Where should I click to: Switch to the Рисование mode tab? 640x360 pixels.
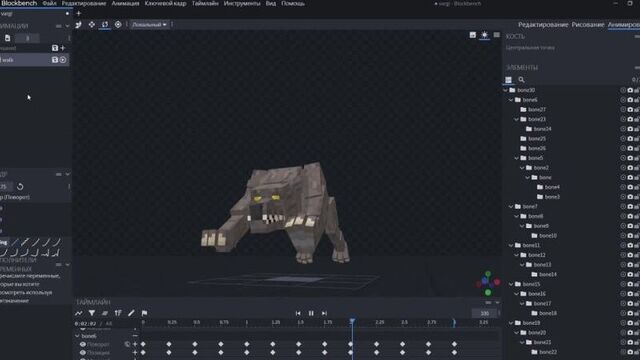(x=588, y=24)
